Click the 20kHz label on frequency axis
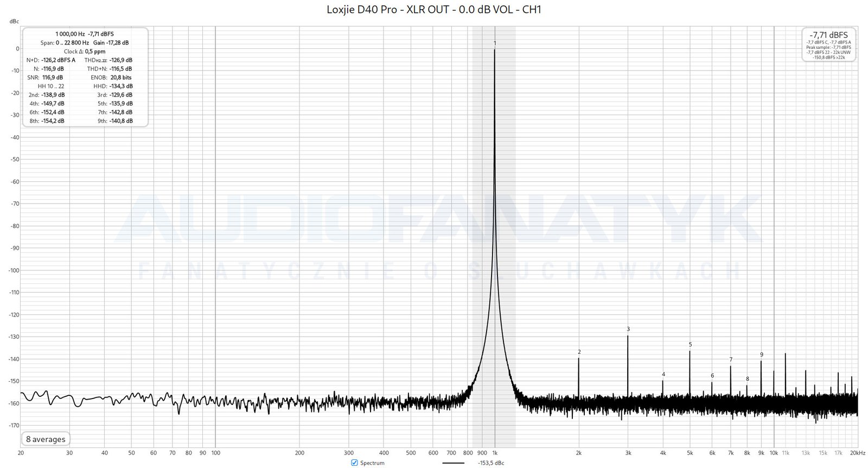 857,453
